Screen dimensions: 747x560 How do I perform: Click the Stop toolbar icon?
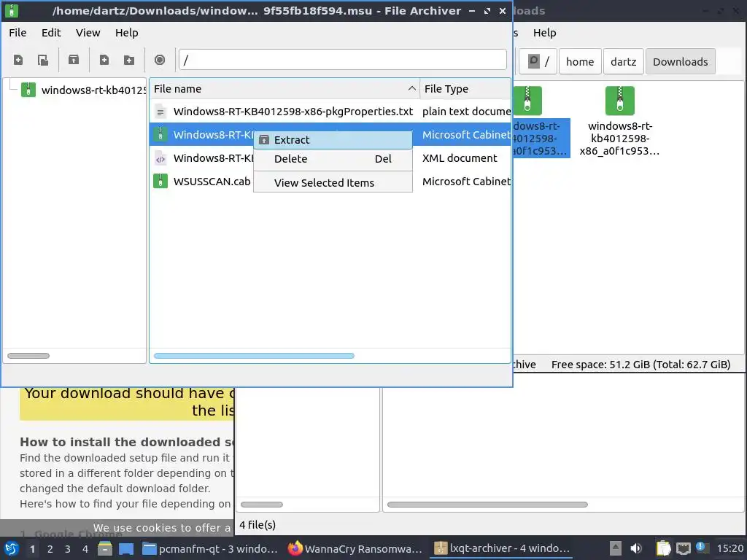point(160,60)
